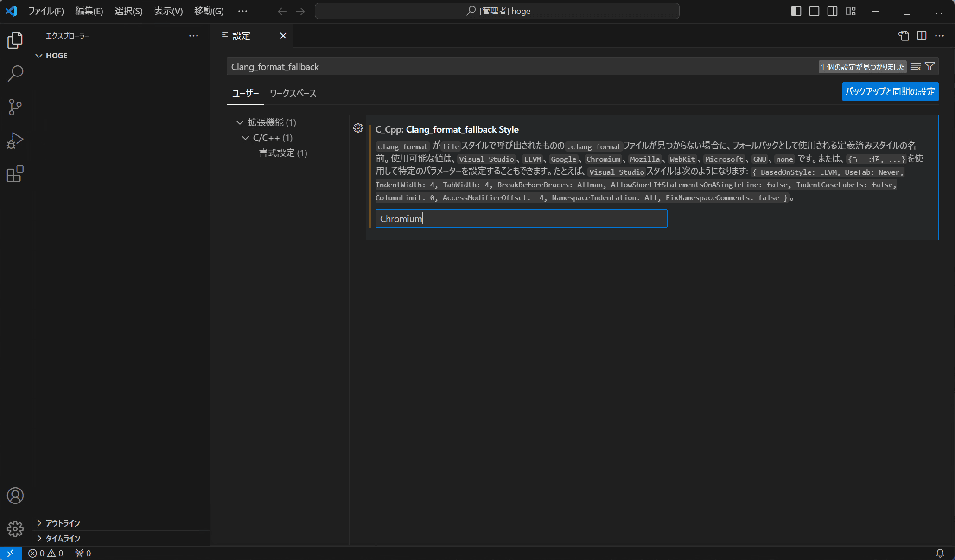Toggle the bottom panel layout icon
This screenshot has height=560, width=955.
click(x=814, y=11)
